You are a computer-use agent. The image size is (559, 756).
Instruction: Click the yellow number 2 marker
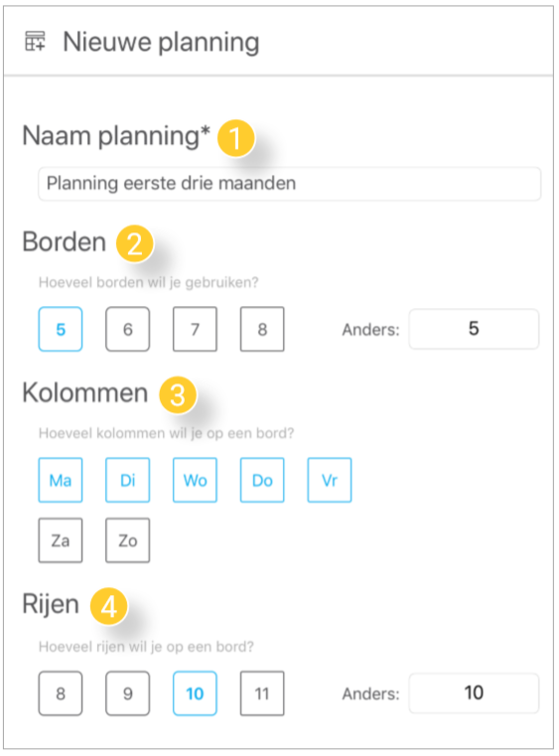click(x=134, y=243)
